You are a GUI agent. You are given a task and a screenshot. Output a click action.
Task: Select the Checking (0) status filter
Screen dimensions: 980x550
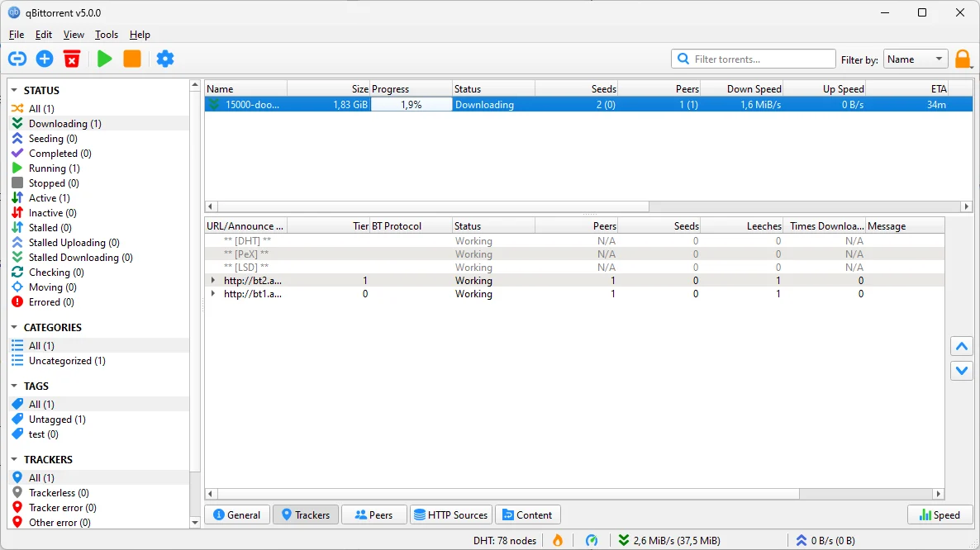coord(99,273)
